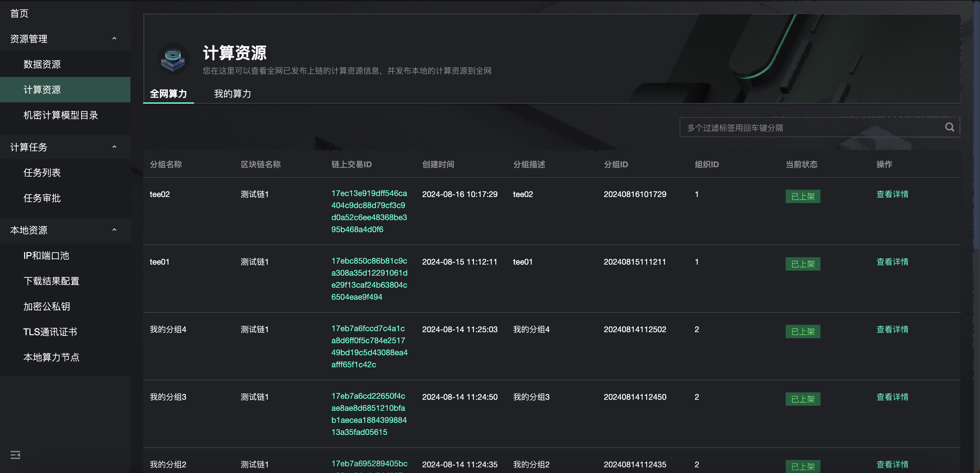Open 首页 from the sidebar
Screen dimensions: 980x473
click(19, 13)
